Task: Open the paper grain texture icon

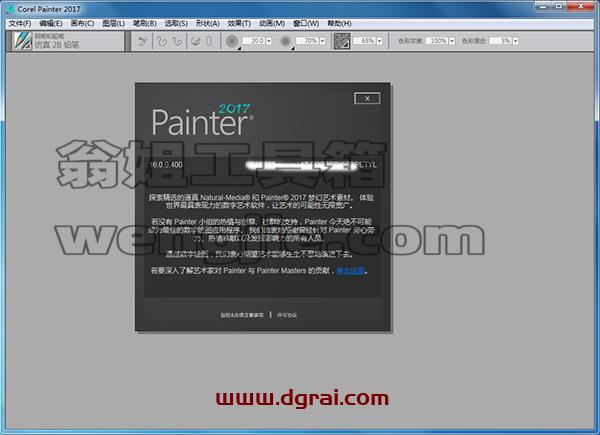Action: 342,41
